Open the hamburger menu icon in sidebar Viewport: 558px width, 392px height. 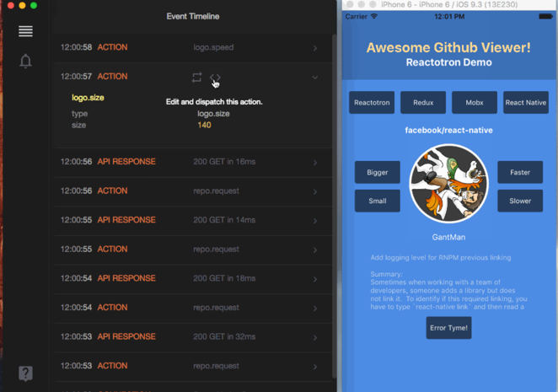pos(25,31)
